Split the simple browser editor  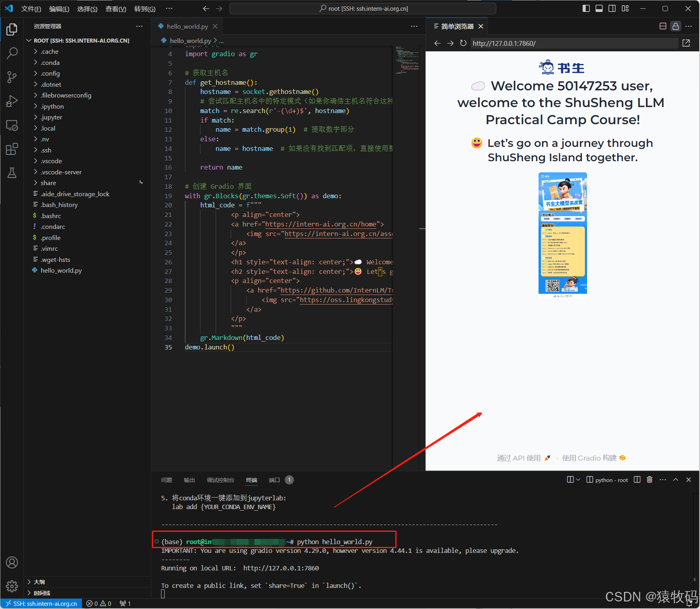coord(663,26)
